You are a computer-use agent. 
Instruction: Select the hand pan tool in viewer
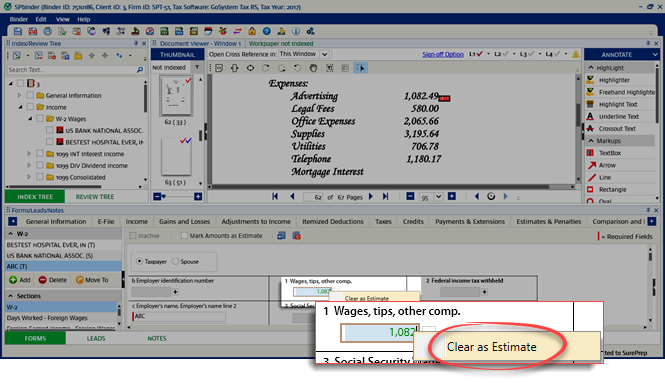tap(313, 68)
